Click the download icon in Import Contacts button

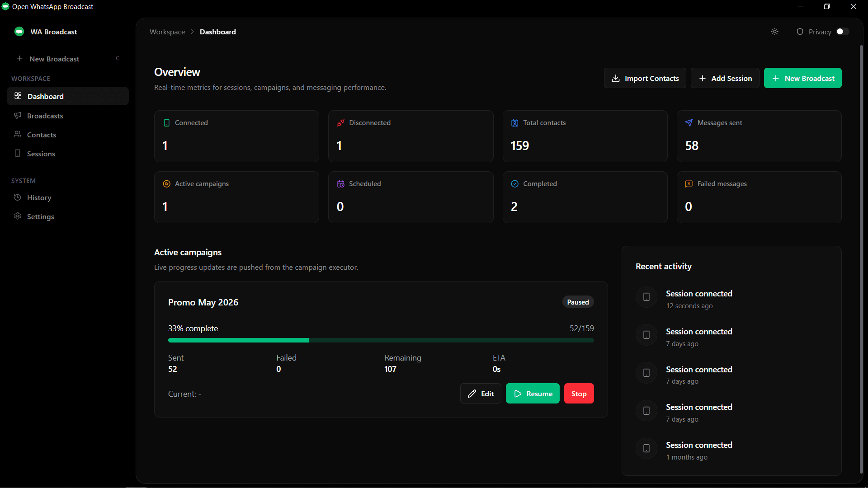[x=616, y=78]
